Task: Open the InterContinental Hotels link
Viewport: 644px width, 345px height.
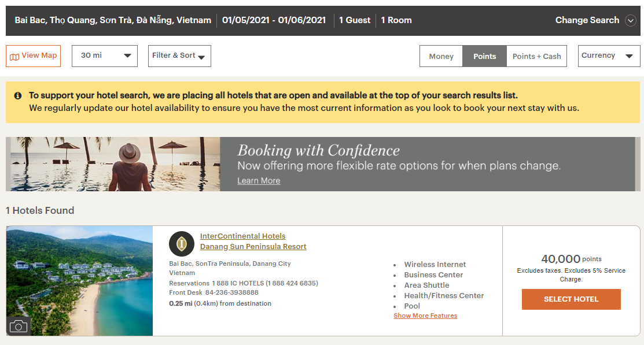Action: (x=243, y=236)
